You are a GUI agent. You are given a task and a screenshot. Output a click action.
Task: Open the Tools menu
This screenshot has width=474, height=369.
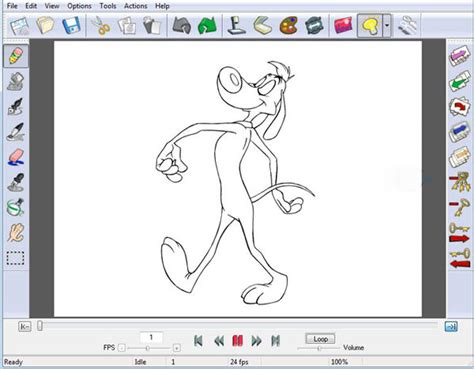108,6
